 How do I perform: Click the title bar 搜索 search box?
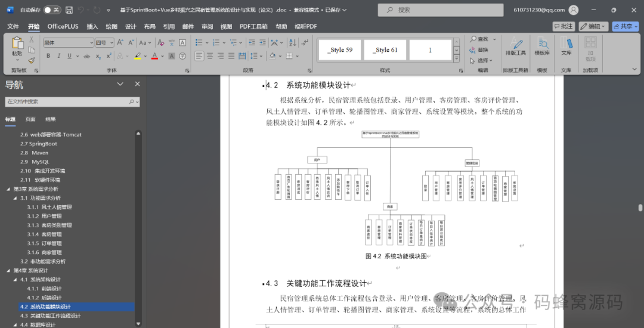click(441, 10)
